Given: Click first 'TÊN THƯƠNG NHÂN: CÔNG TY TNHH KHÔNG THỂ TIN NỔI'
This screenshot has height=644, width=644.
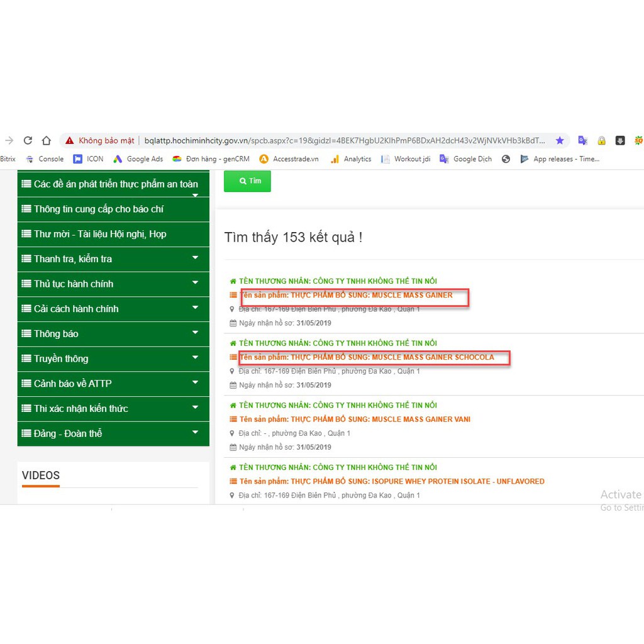Looking at the screenshot, I should pyautogui.click(x=338, y=281).
